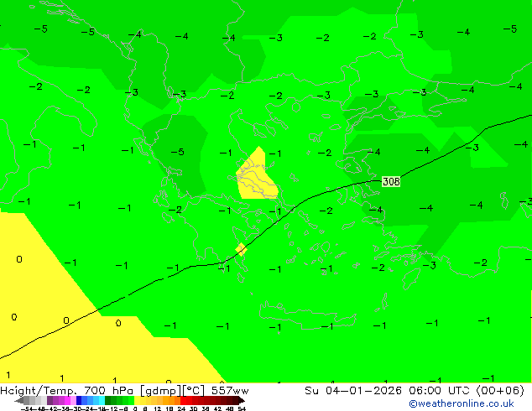
Task: Click the right arrow end of color scale
Action: pyautogui.click(x=242, y=400)
